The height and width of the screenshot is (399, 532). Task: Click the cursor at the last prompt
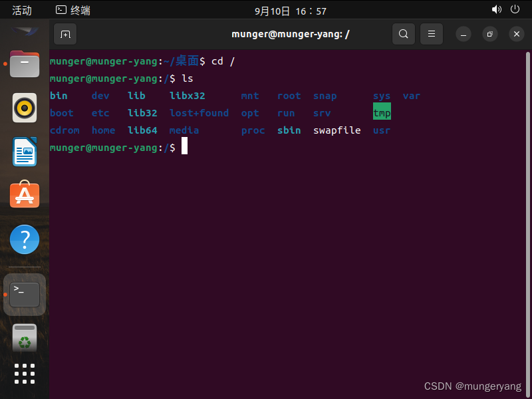(x=184, y=146)
